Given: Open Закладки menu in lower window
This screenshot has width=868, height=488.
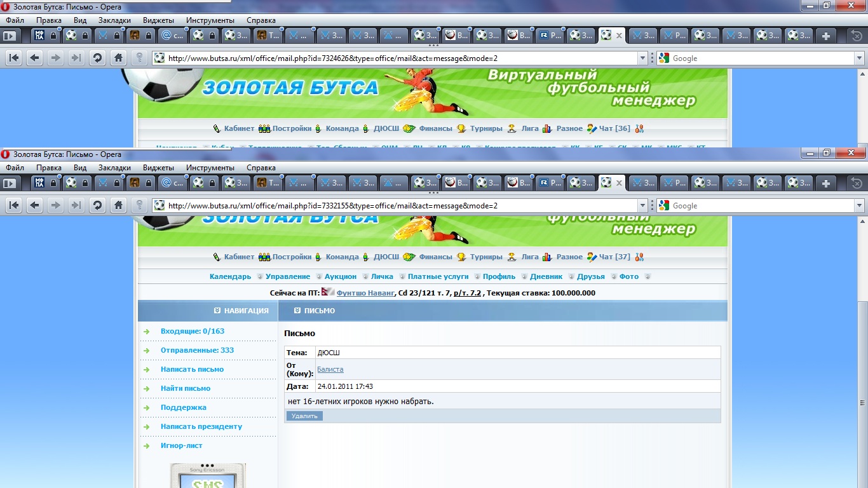Looking at the screenshot, I should [114, 168].
